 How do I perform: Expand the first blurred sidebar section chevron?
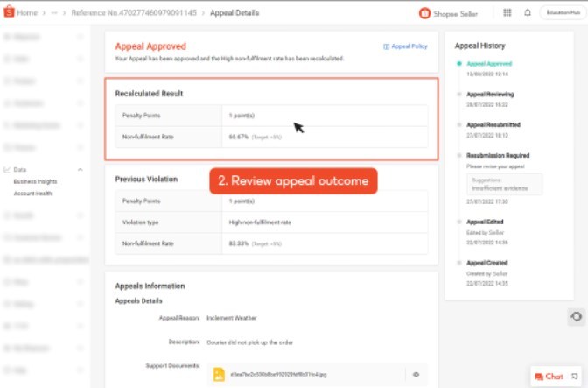pos(80,37)
